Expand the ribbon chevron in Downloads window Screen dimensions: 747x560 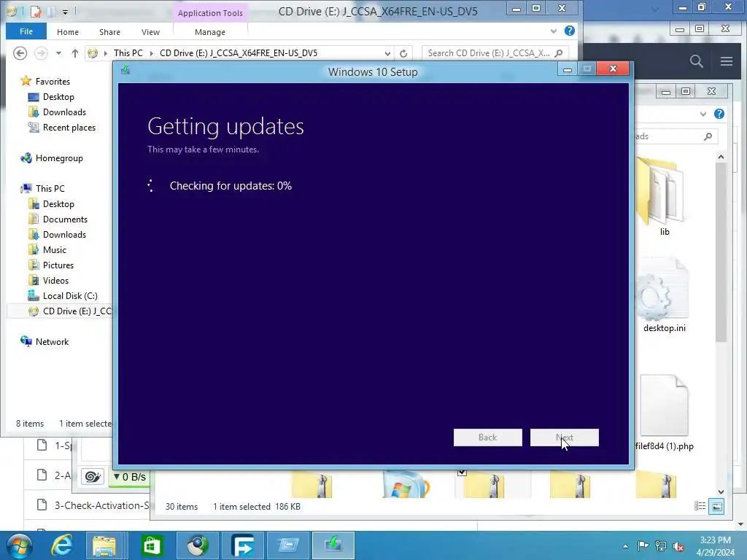(x=703, y=114)
